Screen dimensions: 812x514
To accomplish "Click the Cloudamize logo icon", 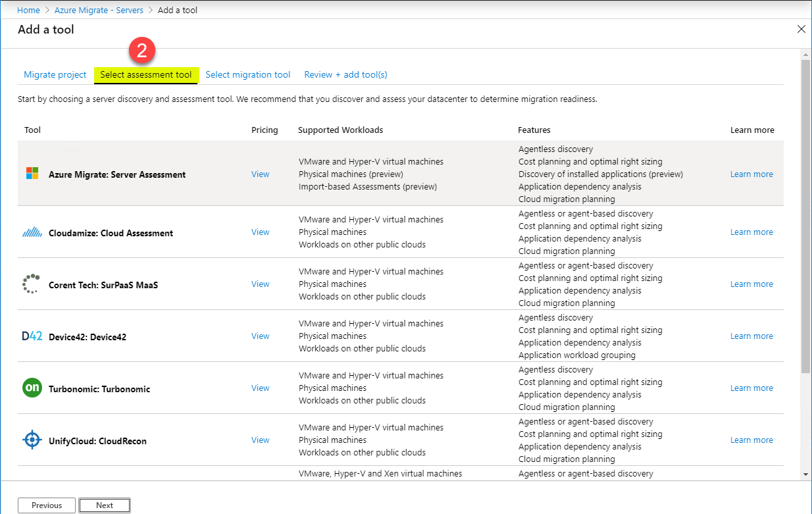I will click(32, 232).
